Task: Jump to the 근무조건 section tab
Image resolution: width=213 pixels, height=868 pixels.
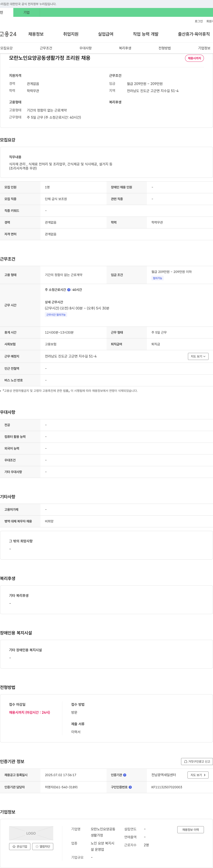Action: (x=46, y=48)
